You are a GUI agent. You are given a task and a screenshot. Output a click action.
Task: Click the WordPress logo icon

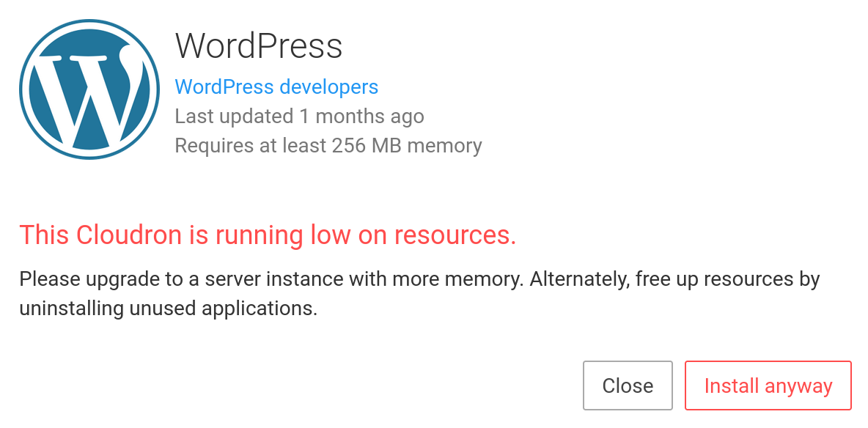pyautogui.click(x=89, y=89)
